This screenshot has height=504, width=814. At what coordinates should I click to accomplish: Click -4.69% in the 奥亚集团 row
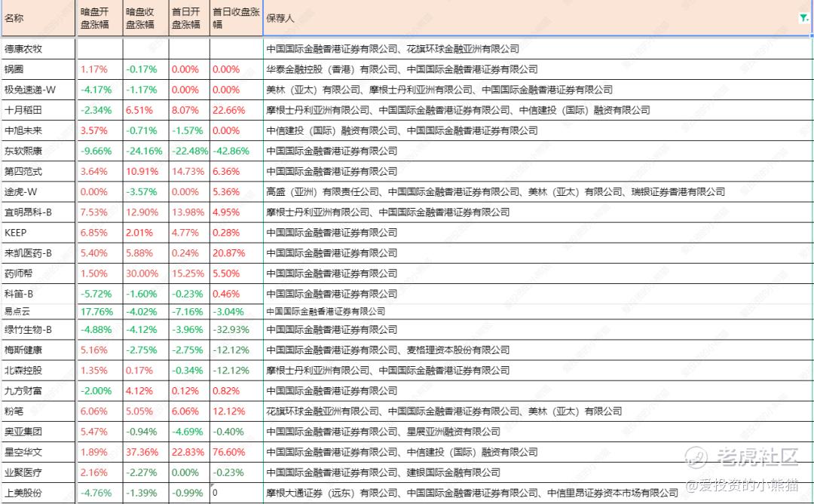pyautogui.click(x=188, y=432)
